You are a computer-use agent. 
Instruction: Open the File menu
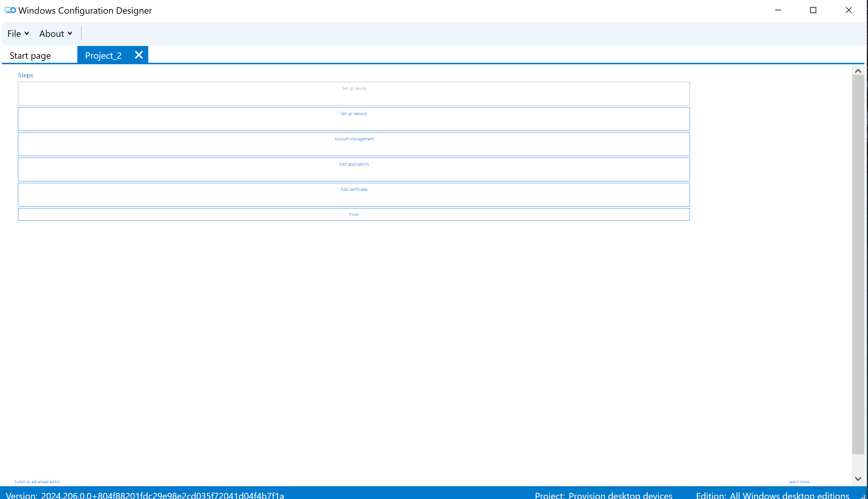pos(18,33)
